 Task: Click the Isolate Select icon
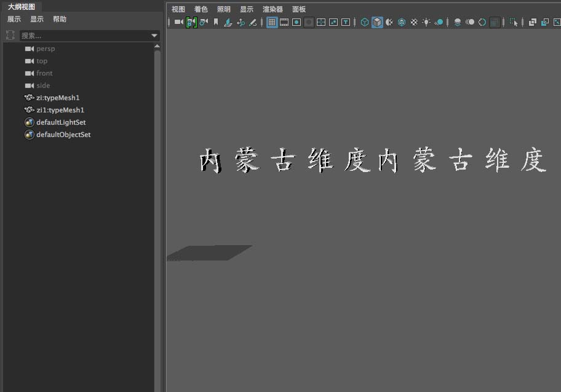point(514,22)
